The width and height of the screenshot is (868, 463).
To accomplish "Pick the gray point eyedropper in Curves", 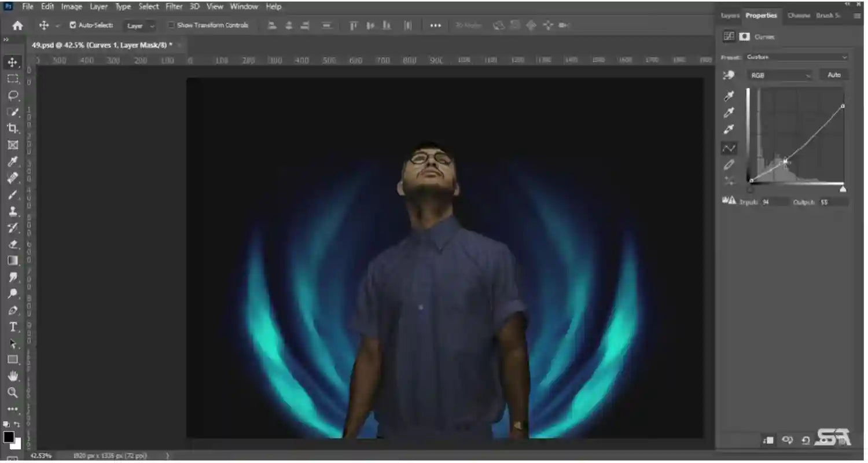I will [x=729, y=112].
